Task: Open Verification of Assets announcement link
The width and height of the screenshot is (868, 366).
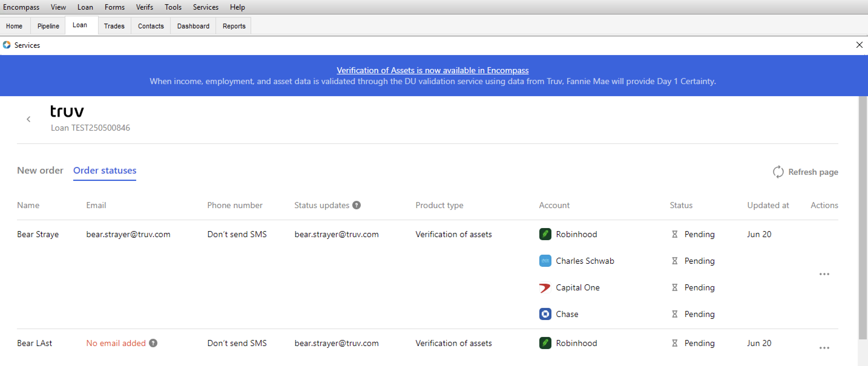Action: 432,70
